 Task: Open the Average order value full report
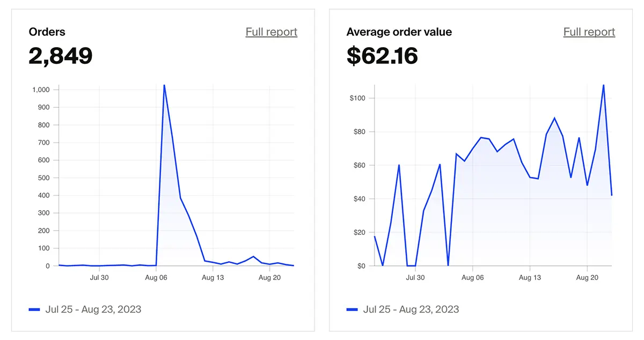(589, 32)
